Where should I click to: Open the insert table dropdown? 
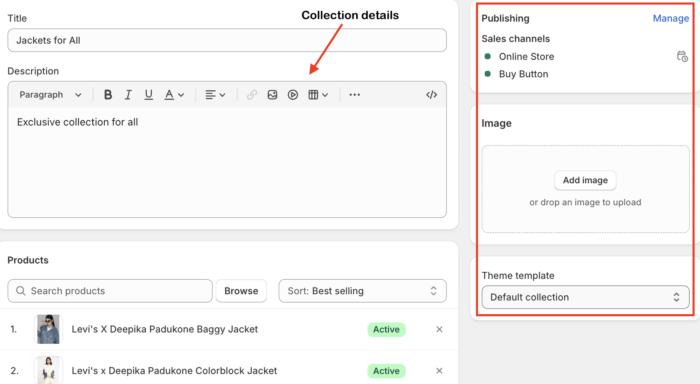pyautogui.click(x=318, y=95)
